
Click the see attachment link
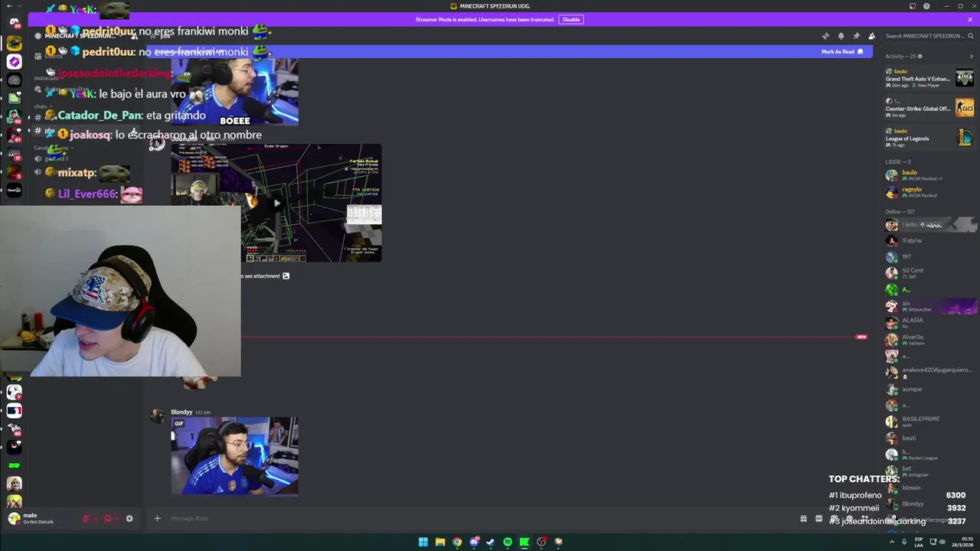point(266,276)
